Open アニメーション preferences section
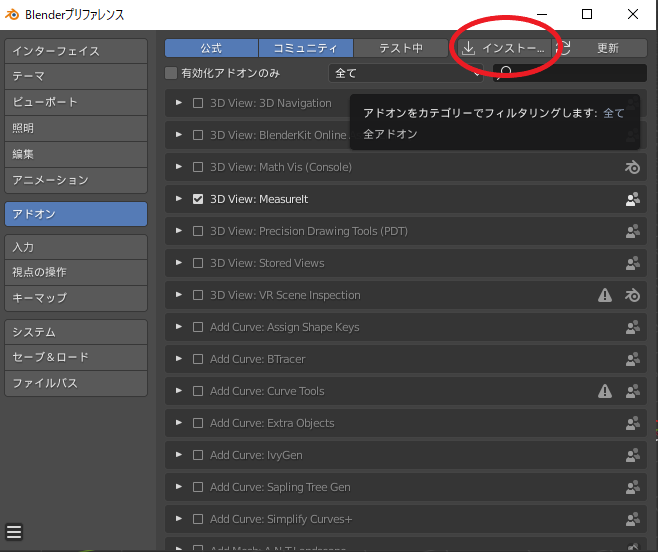 (76, 181)
